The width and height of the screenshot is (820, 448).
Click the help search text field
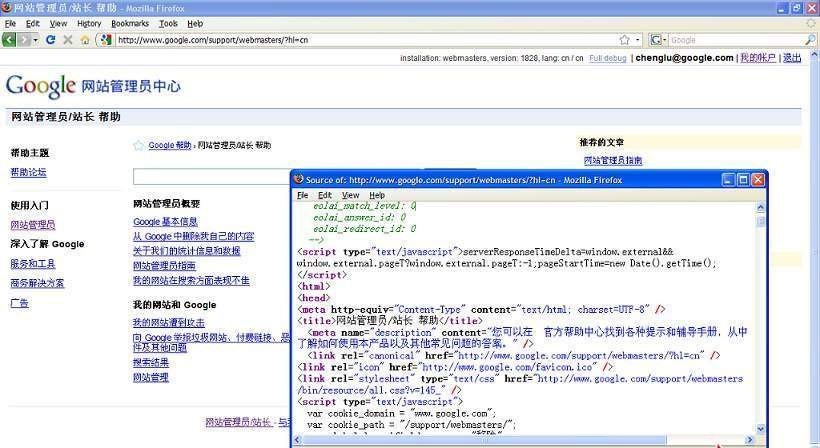point(212,177)
